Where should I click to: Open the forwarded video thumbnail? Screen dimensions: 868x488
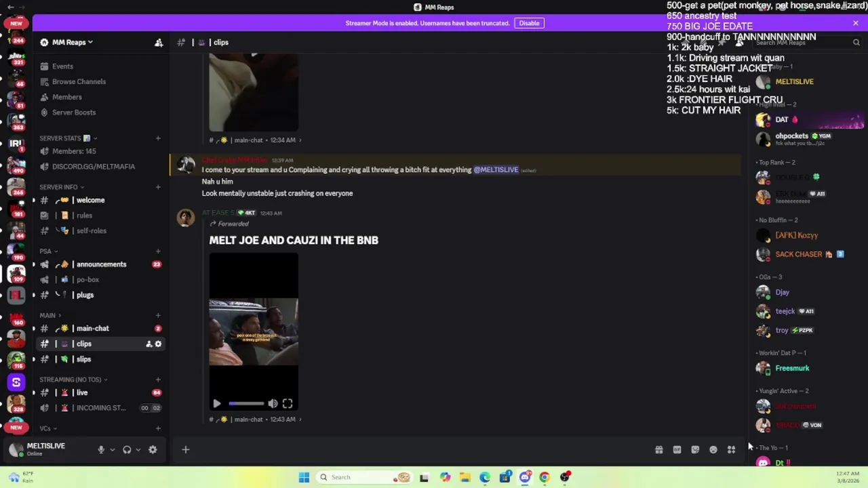click(254, 331)
